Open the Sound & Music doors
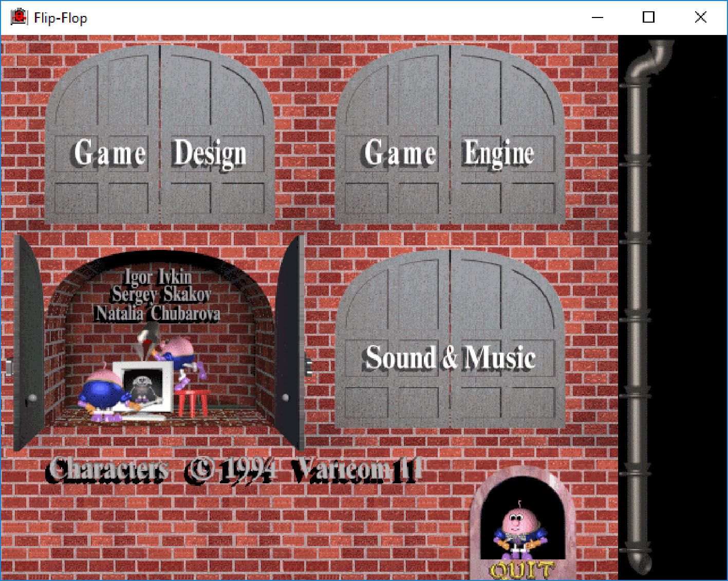Image resolution: width=728 pixels, height=581 pixels. 450,339
